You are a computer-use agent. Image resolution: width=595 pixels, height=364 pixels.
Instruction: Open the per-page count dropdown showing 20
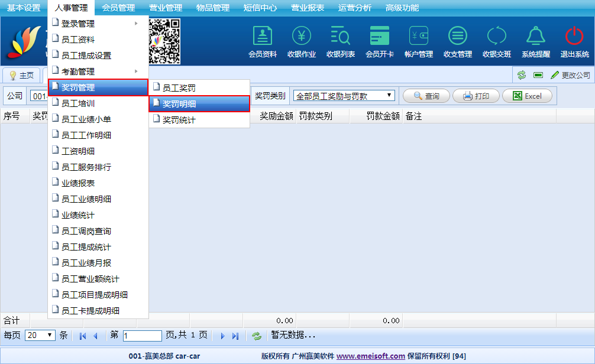40,335
